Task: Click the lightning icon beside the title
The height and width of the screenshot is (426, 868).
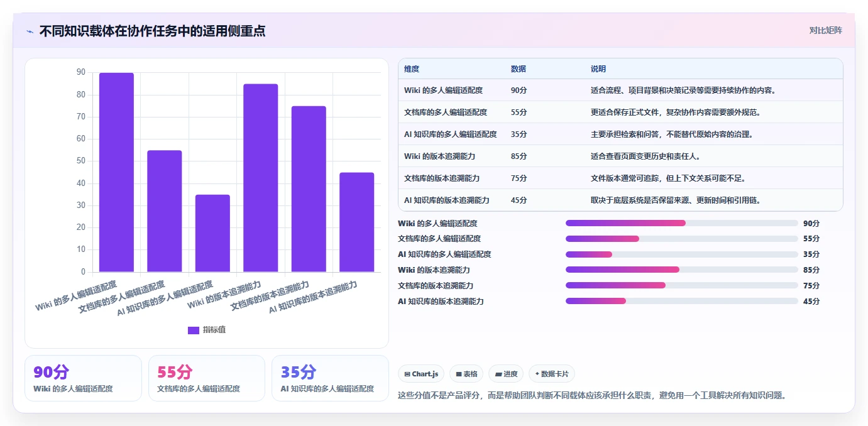Action: [x=30, y=31]
